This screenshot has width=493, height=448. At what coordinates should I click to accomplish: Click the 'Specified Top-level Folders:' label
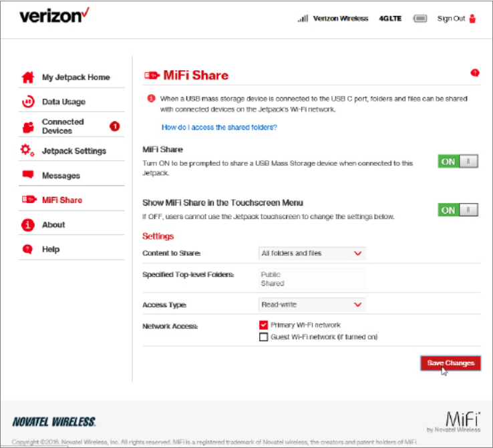(x=188, y=274)
